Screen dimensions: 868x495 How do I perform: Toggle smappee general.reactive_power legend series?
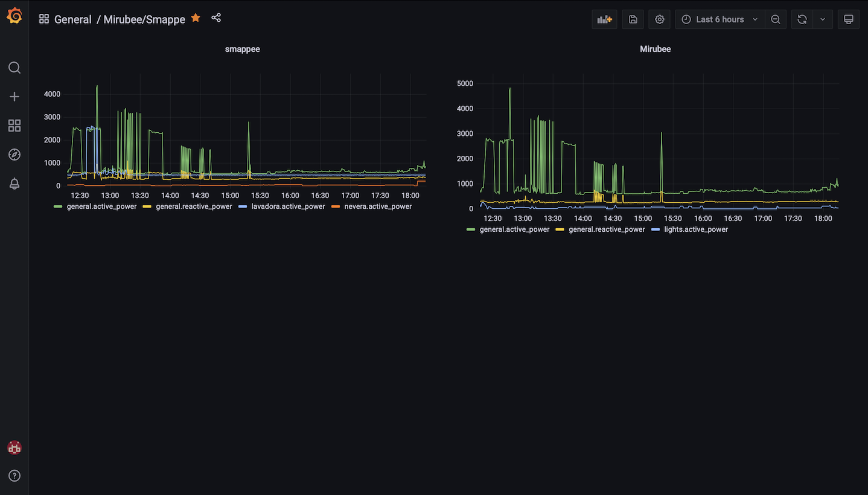point(194,206)
